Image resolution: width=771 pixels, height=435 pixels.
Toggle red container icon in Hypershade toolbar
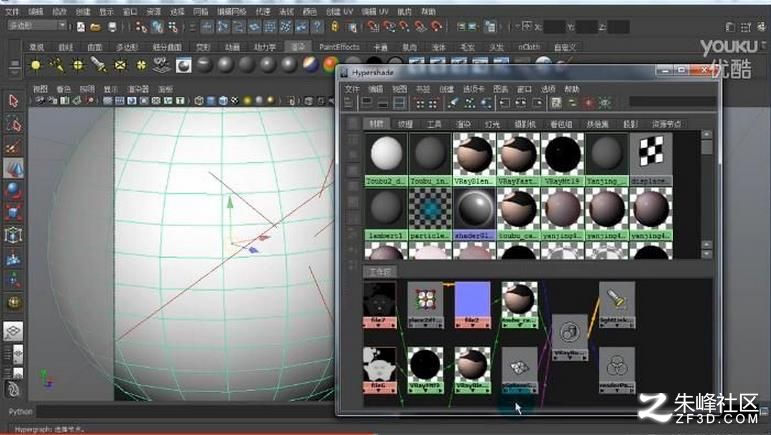coord(589,103)
